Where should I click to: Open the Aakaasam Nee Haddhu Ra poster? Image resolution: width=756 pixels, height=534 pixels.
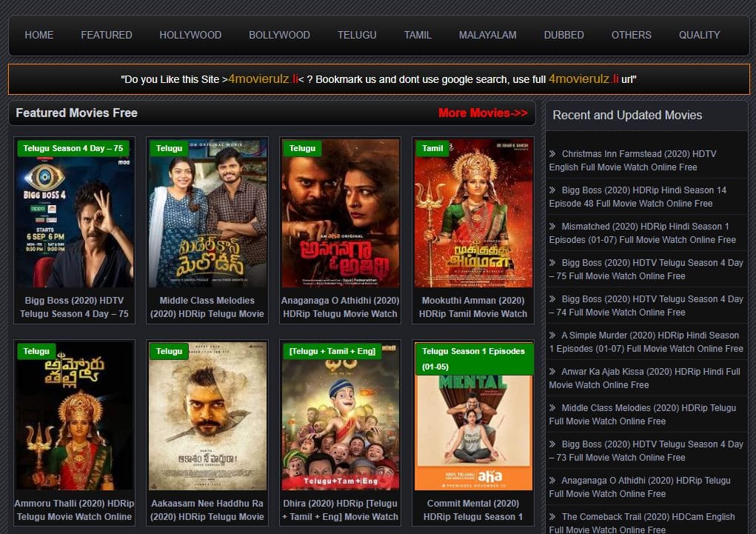point(207,416)
